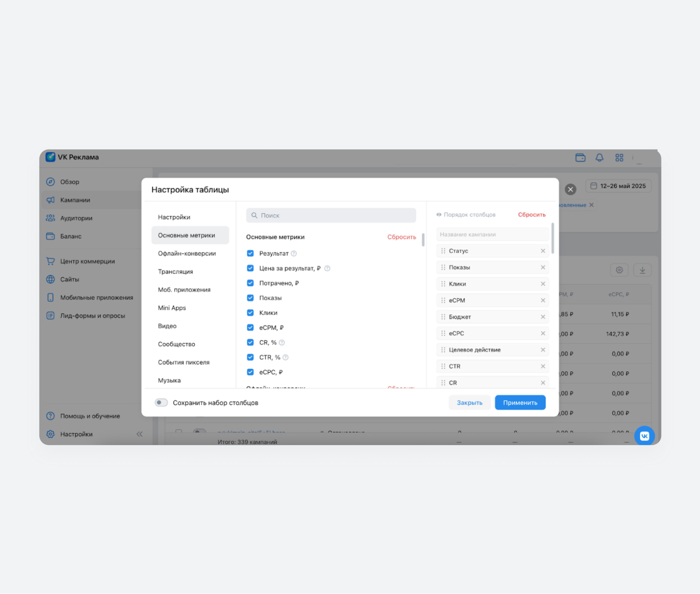700x594 pixels.
Task: Remove the CR column from order list
Action: 543,382
